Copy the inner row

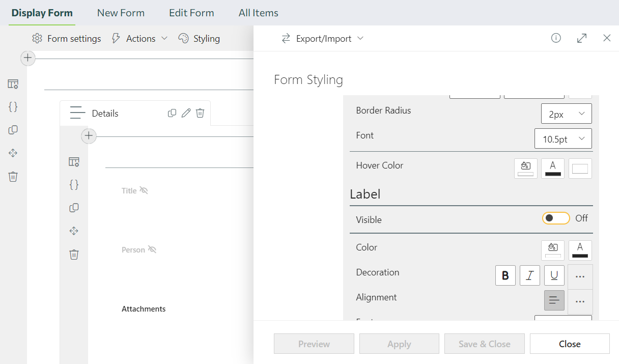pos(74,208)
